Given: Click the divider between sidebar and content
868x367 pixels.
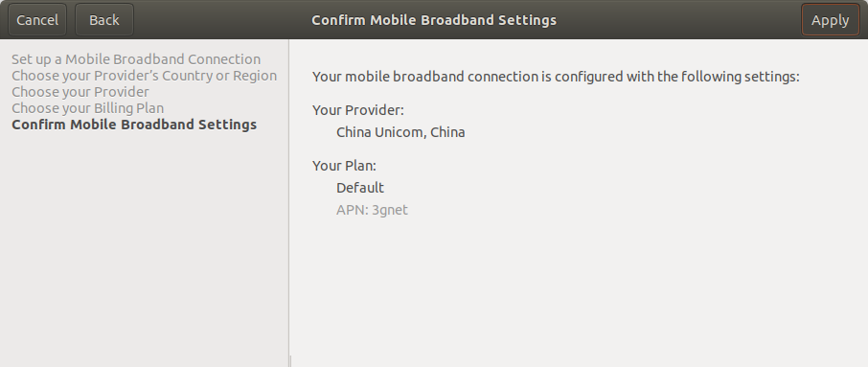Looking at the screenshot, I should [289, 202].
